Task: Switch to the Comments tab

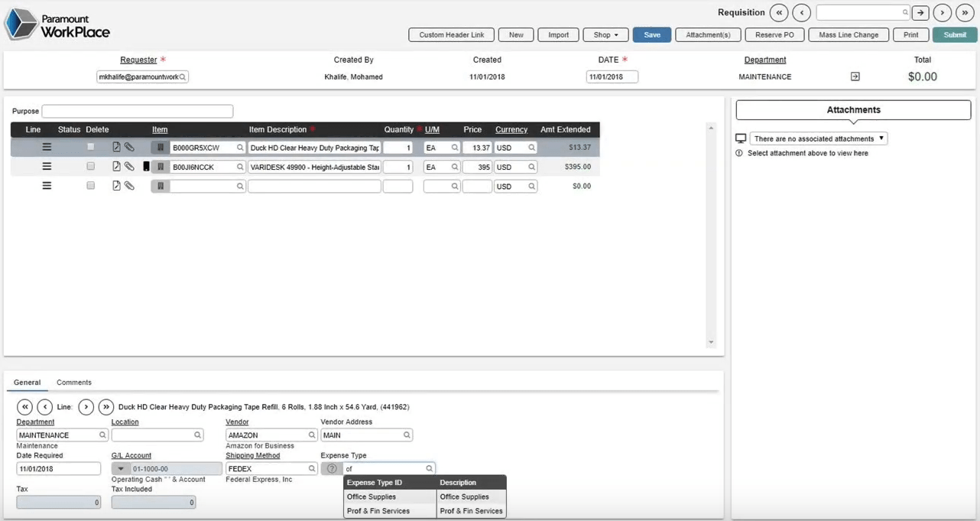Action: [74, 383]
